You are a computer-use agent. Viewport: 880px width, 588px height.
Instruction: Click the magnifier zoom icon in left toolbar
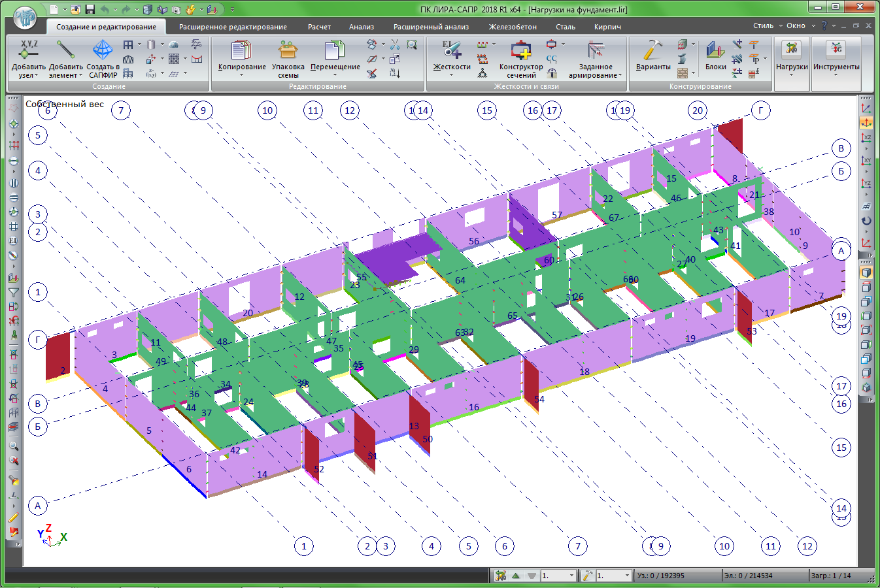(13, 446)
